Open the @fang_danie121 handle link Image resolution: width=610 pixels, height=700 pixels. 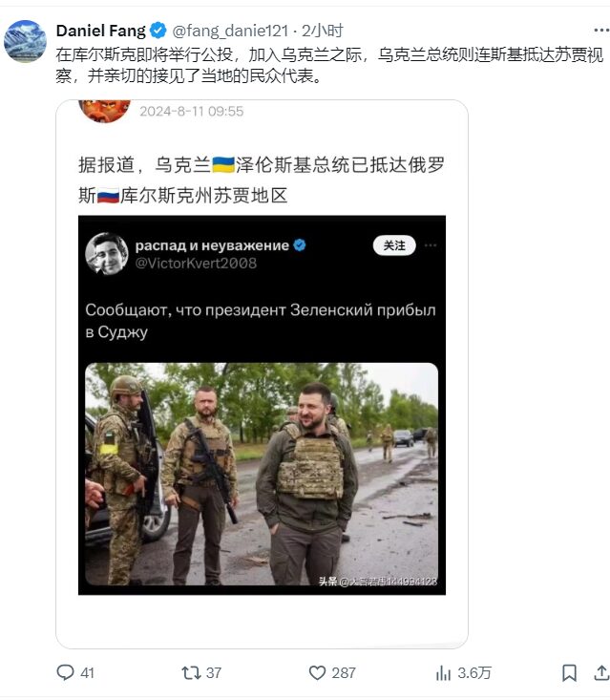point(230,31)
